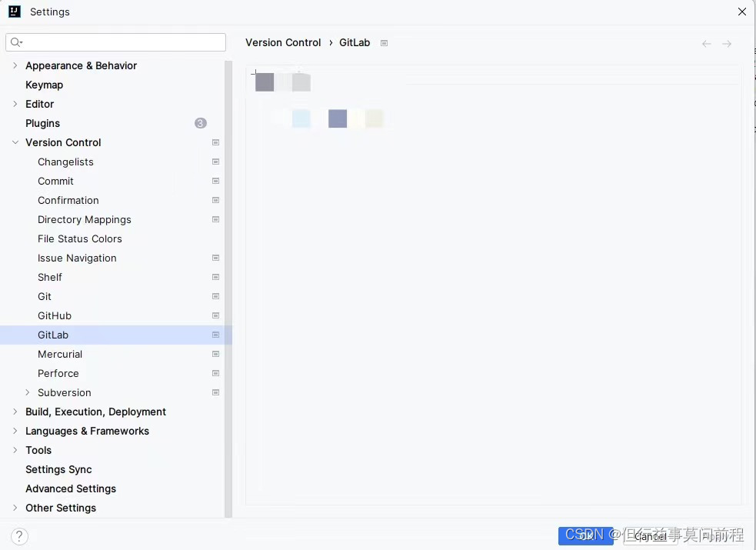The image size is (756, 550).
Task: Open the Plugins settings page
Action: (43, 123)
